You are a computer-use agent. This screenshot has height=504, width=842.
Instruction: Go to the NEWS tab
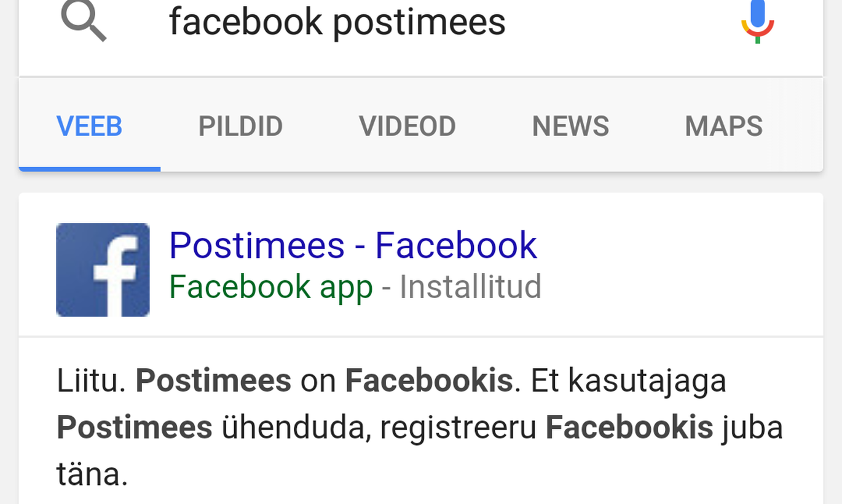(570, 126)
